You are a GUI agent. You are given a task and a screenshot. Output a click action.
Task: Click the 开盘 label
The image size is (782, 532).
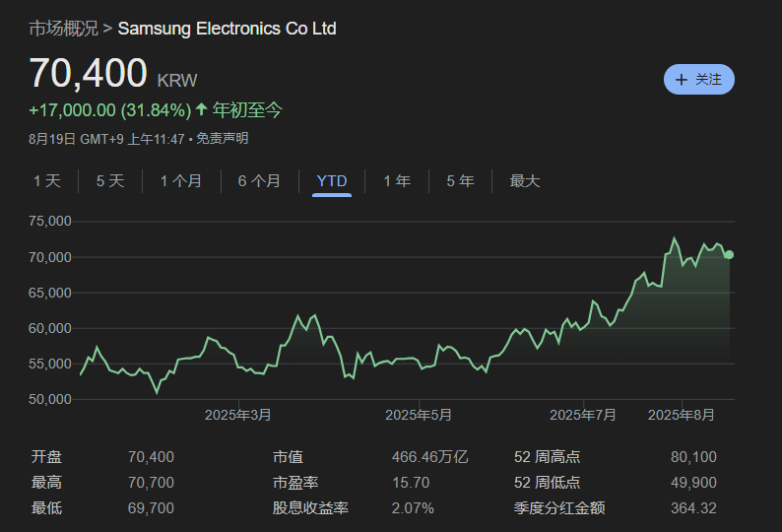47,457
